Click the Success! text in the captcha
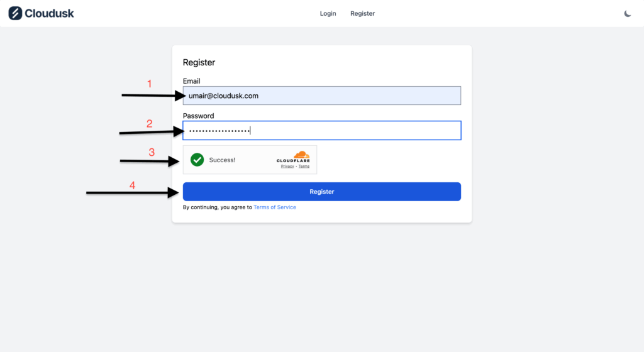Viewport: 644px width, 352px height. tap(222, 160)
